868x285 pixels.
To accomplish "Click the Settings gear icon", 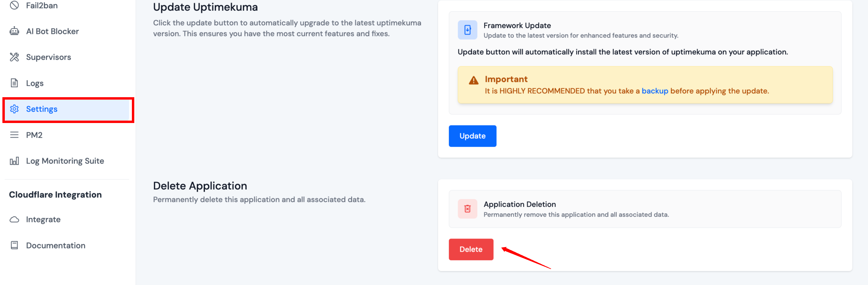I will click(x=14, y=109).
